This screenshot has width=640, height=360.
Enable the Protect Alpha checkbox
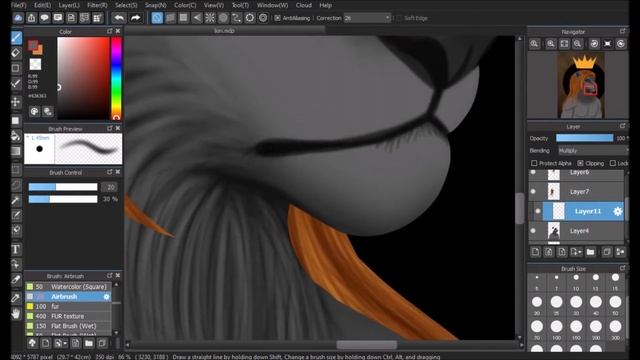click(534, 163)
